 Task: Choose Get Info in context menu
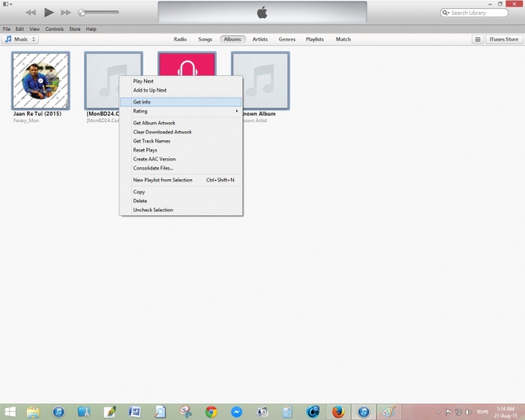point(181,102)
